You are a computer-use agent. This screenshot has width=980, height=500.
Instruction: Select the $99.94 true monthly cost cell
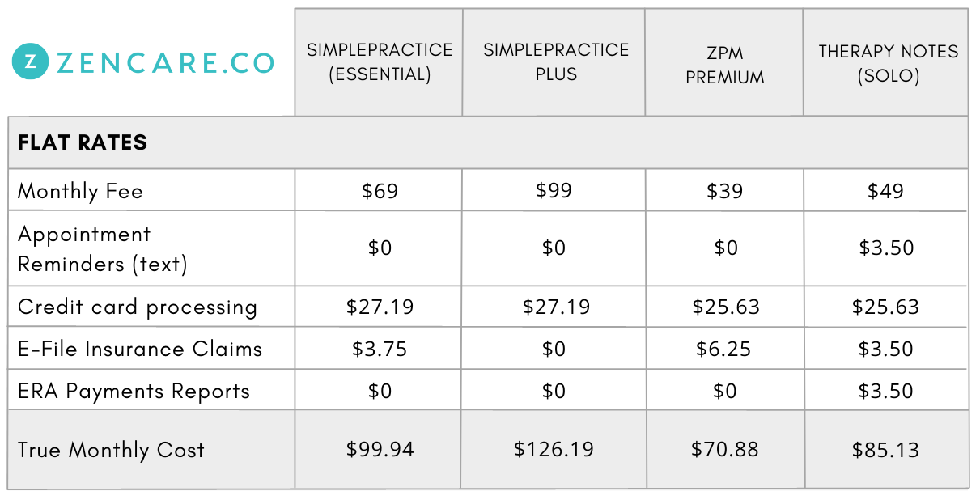[379, 450]
